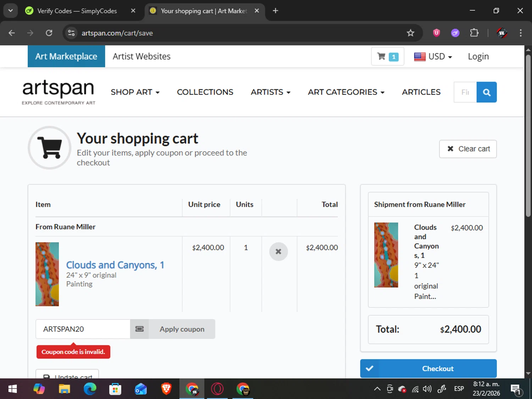Click the artspan logo
Viewport: 532px width, 399px height.
click(59, 92)
